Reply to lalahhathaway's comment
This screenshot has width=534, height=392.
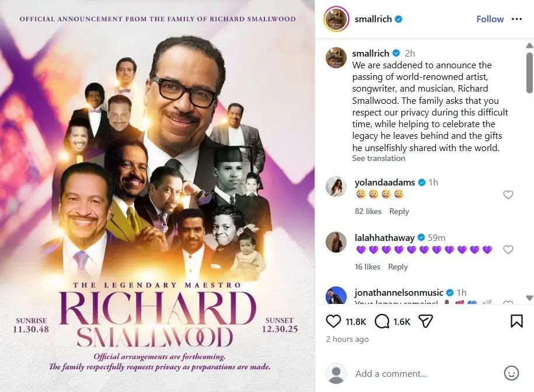pos(398,267)
